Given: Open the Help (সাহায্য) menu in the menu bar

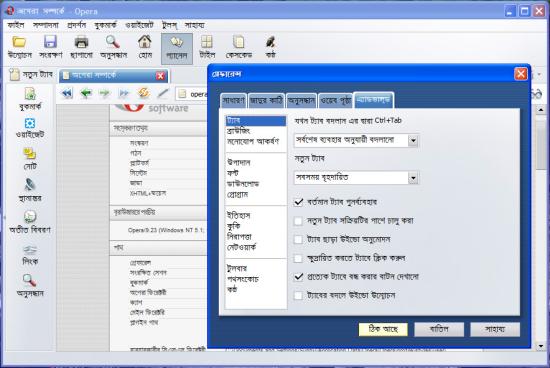Looking at the screenshot, I should 195,25.
